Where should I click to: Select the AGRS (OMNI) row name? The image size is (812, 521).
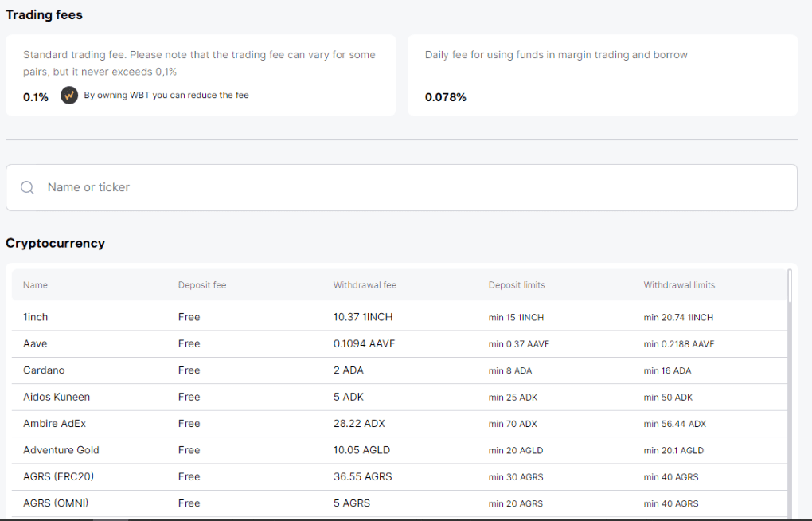[x=56, y=503]
